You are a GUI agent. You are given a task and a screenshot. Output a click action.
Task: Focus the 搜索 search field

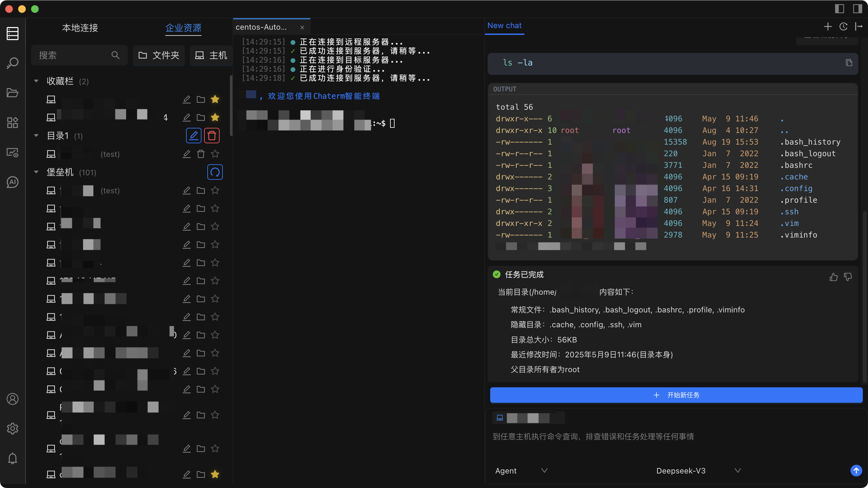79,55
